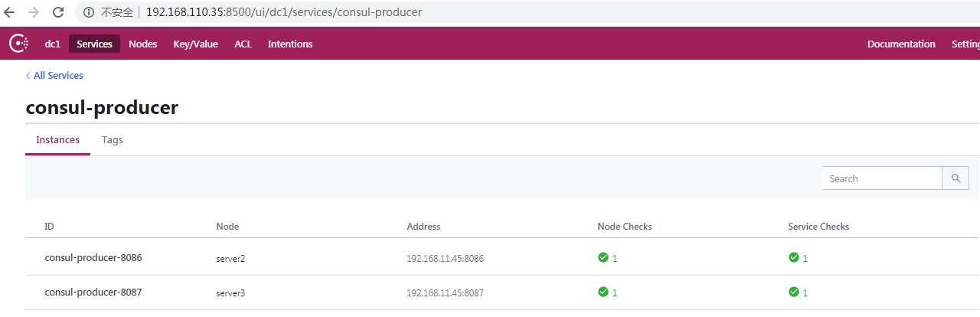Image resolution: width=980 pixels, height=317 pixels.
Task: Open the Key/Value section
Action: click(196, 44)
